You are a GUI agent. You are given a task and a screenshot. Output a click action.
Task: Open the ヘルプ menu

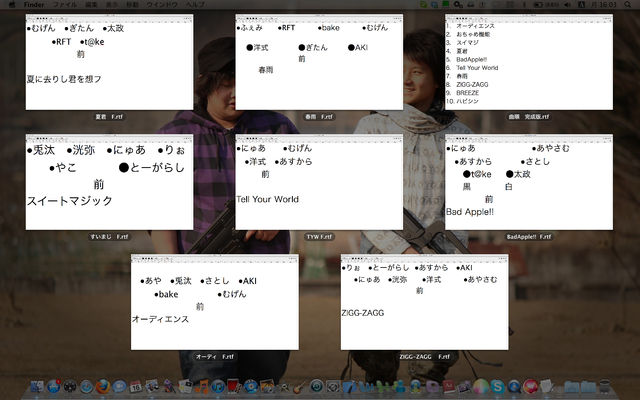click(x=195, y=5)
